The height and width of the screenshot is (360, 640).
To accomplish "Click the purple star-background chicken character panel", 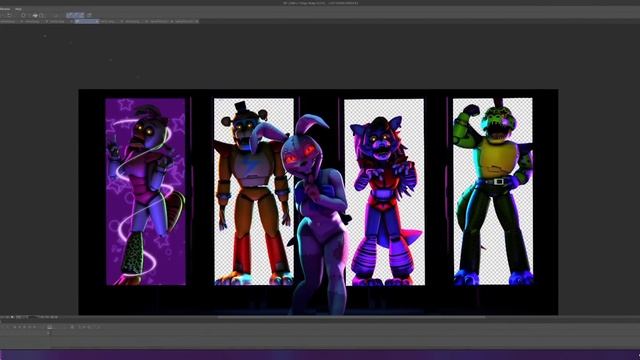I will click(x=145, y=191).
